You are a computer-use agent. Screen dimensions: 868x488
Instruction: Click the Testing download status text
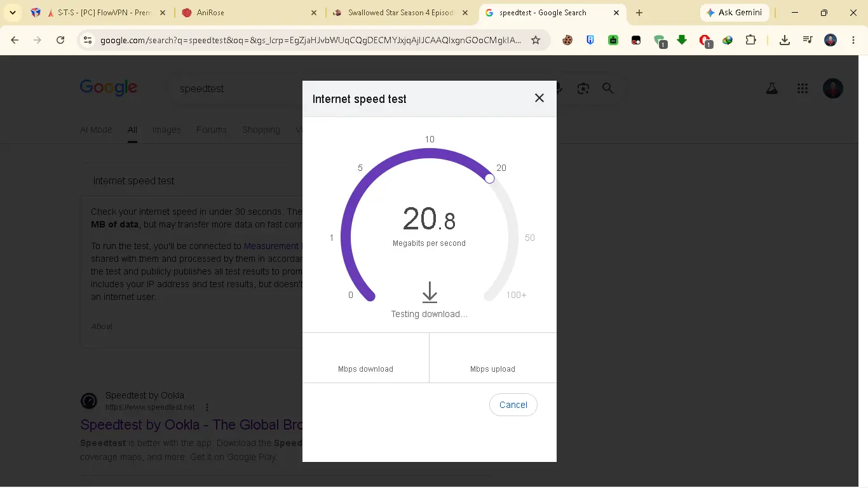(x=430, y=314)
